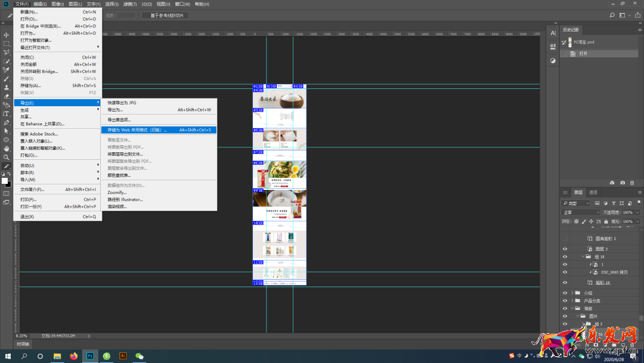Switch to the 通道 tab
Screen dimensions: 644x363
coord(593,192)
